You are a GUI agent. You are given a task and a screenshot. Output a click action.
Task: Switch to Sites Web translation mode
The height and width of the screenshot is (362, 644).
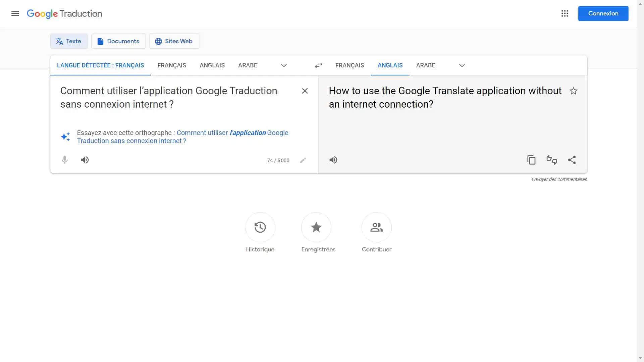click(x=174, y=41)
